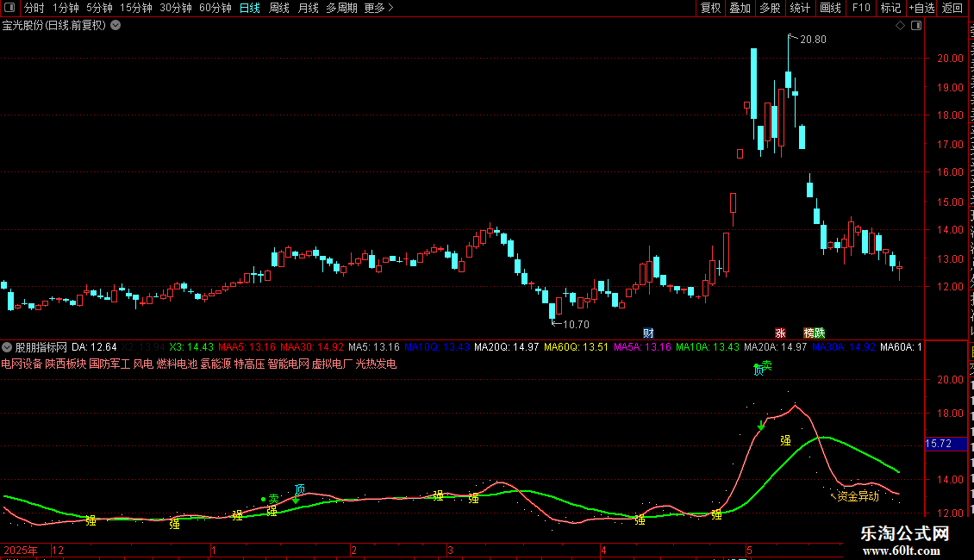The height and width of the screenshot is (560, 974).
Task: Click the 2025年 date axis label
Action: (x=21, y=550)
